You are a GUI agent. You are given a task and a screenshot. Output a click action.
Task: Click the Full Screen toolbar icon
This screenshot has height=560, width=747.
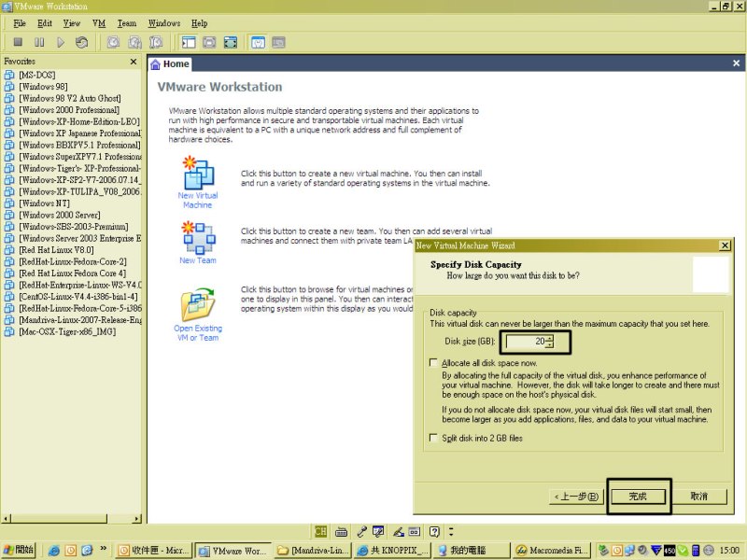231,42
